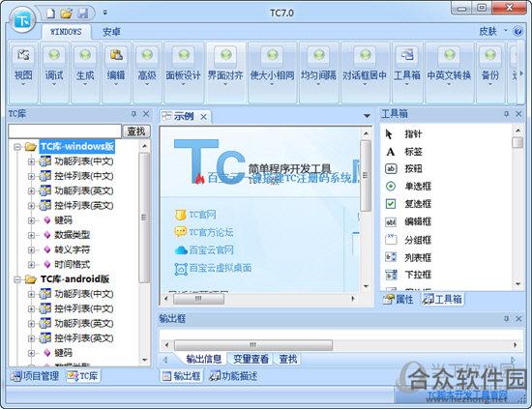Viewport: 532px width, 409px height.
Task: Expand 键码 node under TC库-windows版
Action: point(32,220)
